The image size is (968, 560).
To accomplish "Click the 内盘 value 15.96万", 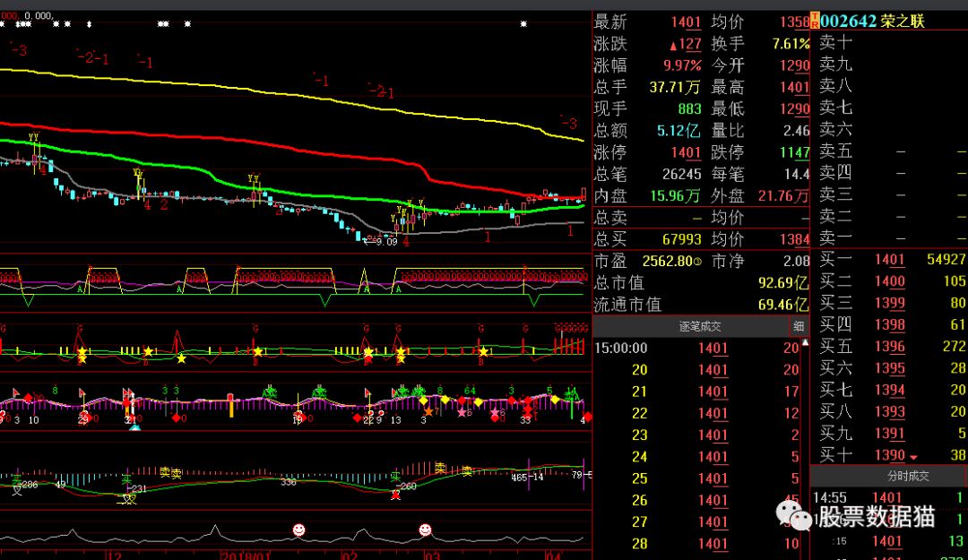I will 676,195.
